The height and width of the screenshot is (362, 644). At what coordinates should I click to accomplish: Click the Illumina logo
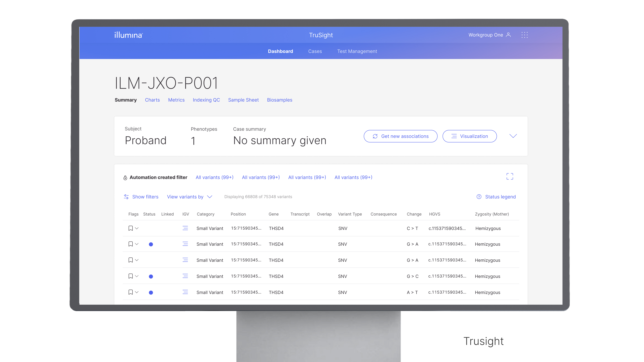pos(128,35)
